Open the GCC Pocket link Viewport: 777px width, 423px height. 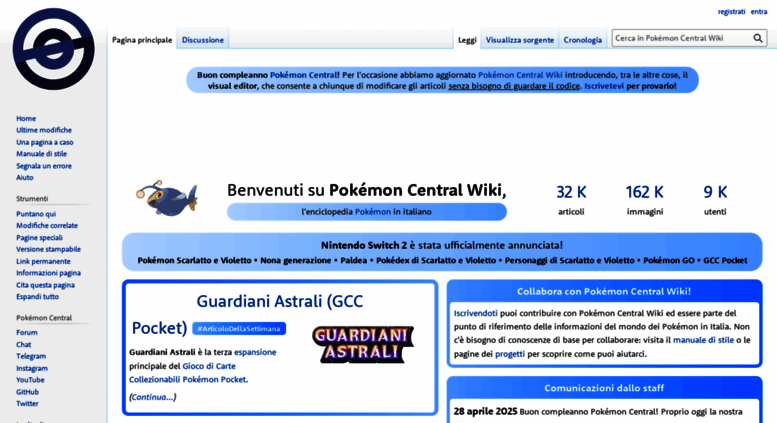click(725, 261)
